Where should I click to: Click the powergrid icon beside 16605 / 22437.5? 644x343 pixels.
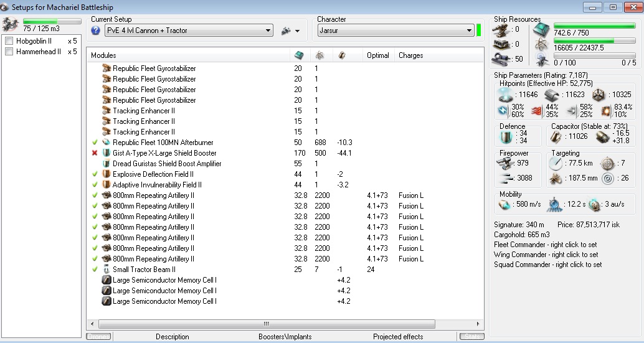[x=542, y=45]
